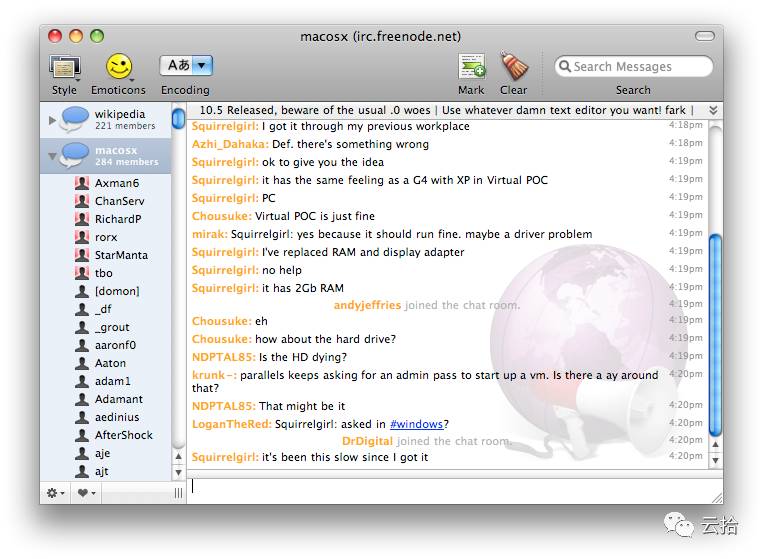The height and width of the screenshot is (559, 763).
Task: Click AfterShock's user silhouette icon
Action: 82,435
